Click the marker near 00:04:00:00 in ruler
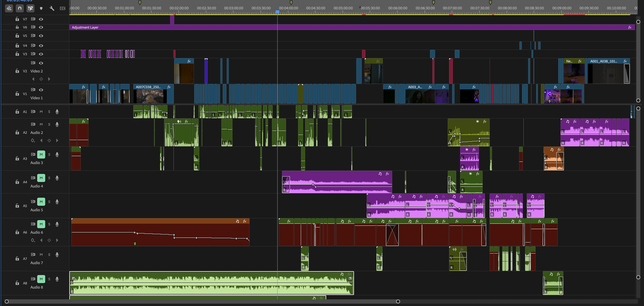Image resolution: width=644 pixels, height=306 pixels. [291, 3]
